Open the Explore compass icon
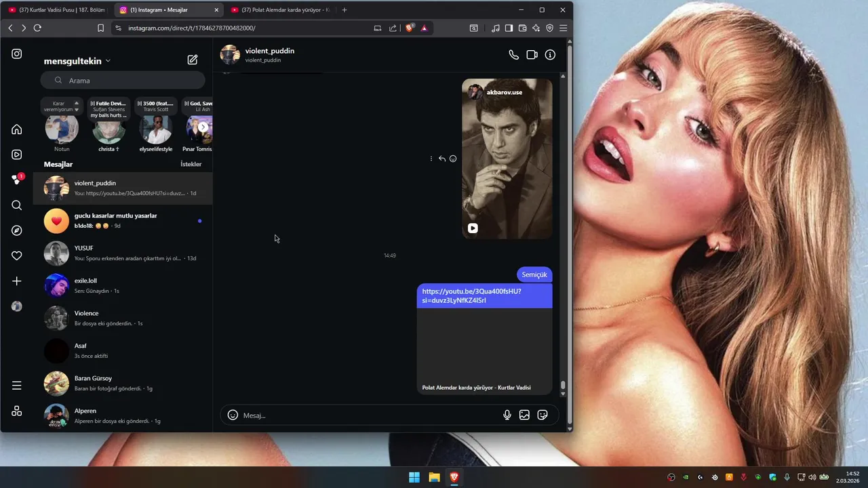868x488 pixels. pos(17,230)
